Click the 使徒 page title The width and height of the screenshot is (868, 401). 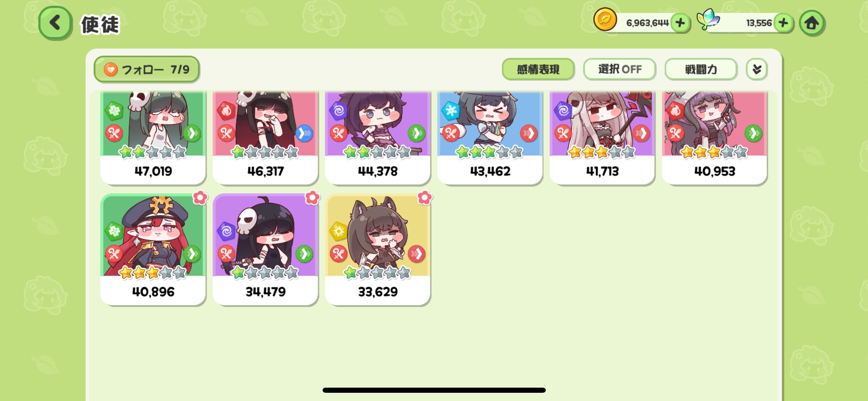click(100, 25)
